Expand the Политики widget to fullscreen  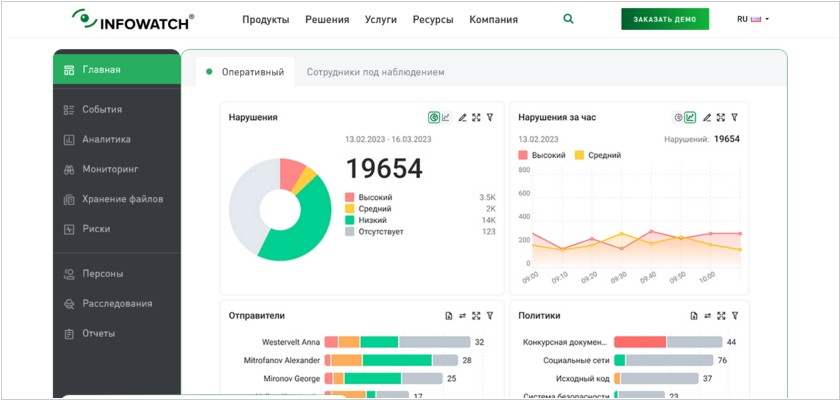click(721, 316)
